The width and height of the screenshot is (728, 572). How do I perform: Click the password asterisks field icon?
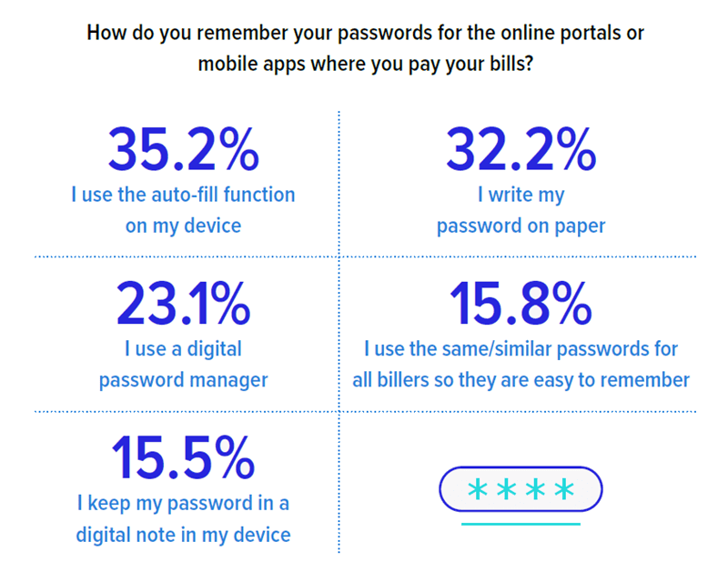tap(521, 489)
